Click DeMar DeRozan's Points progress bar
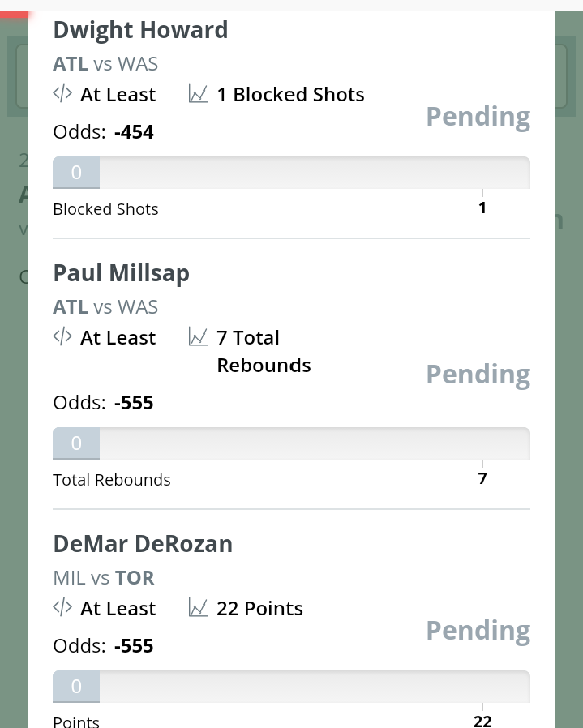 (x=291, y=687)
